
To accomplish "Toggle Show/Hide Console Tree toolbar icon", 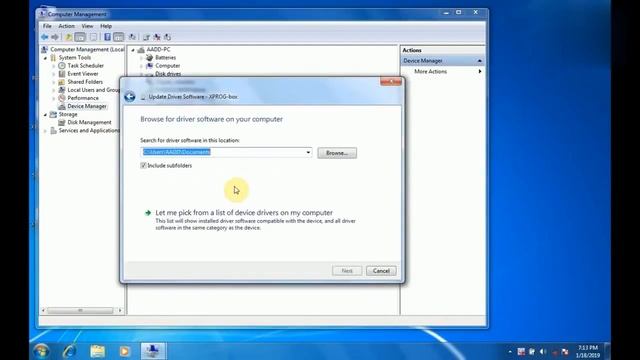I will 80,37.
